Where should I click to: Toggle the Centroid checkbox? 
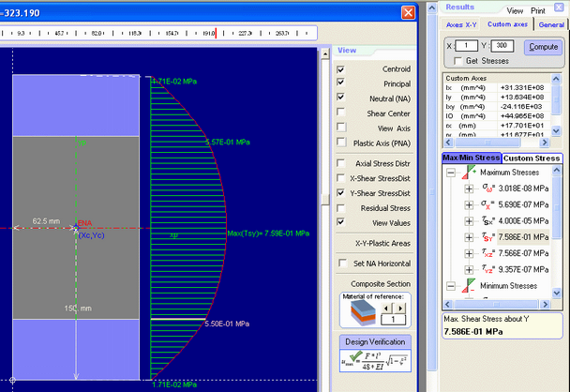click(340, 69)
